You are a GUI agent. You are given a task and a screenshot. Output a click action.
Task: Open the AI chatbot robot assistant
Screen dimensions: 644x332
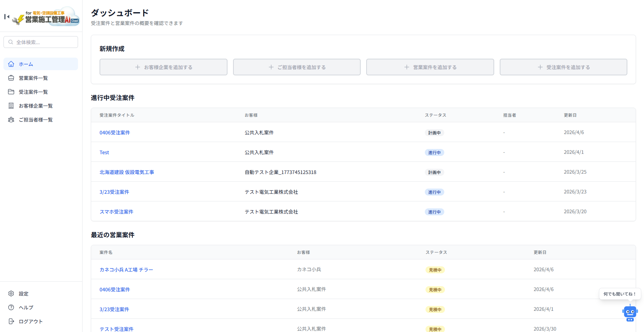coord(630,313)
